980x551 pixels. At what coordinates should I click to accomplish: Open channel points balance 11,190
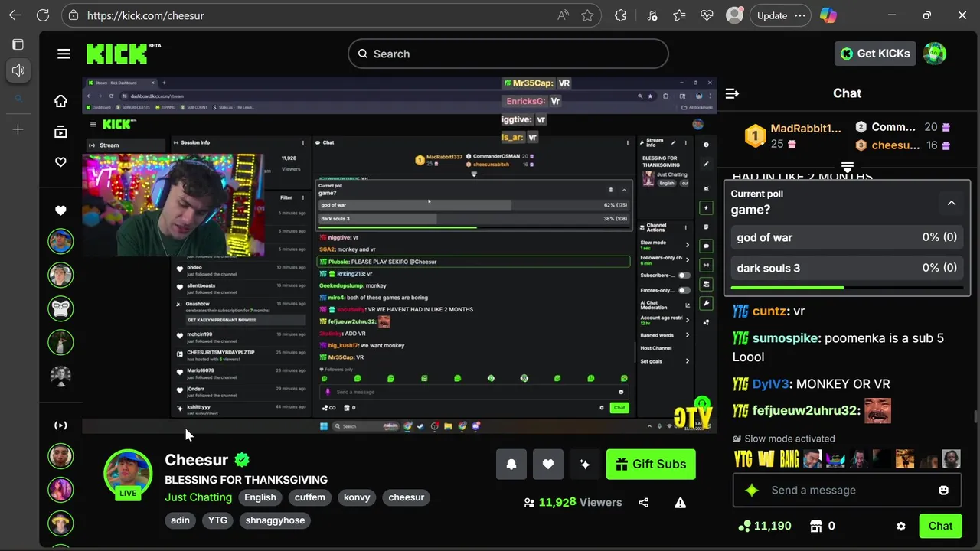pyautogui.click(x=764, y=526)
